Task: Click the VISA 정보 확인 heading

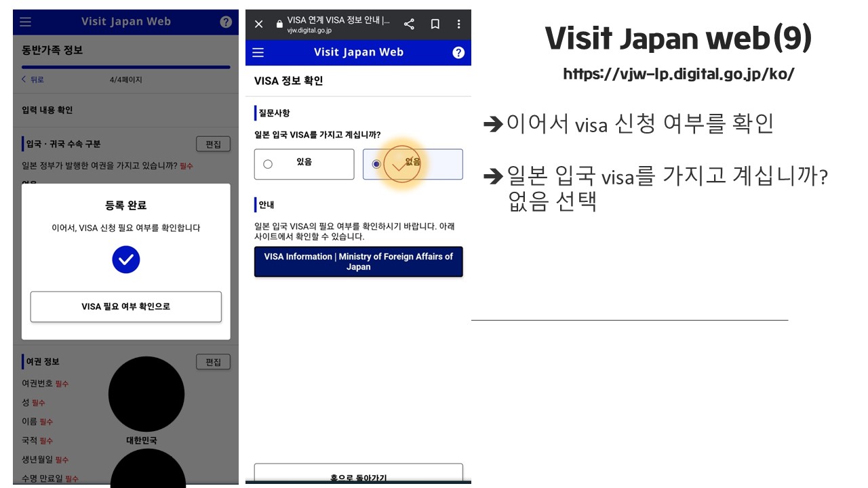Action: (288, 81)
